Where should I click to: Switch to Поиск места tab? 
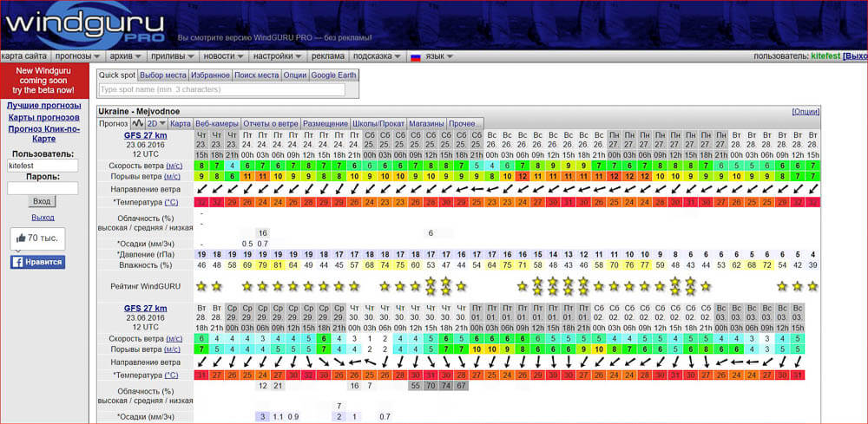click(x=256, y=75)
